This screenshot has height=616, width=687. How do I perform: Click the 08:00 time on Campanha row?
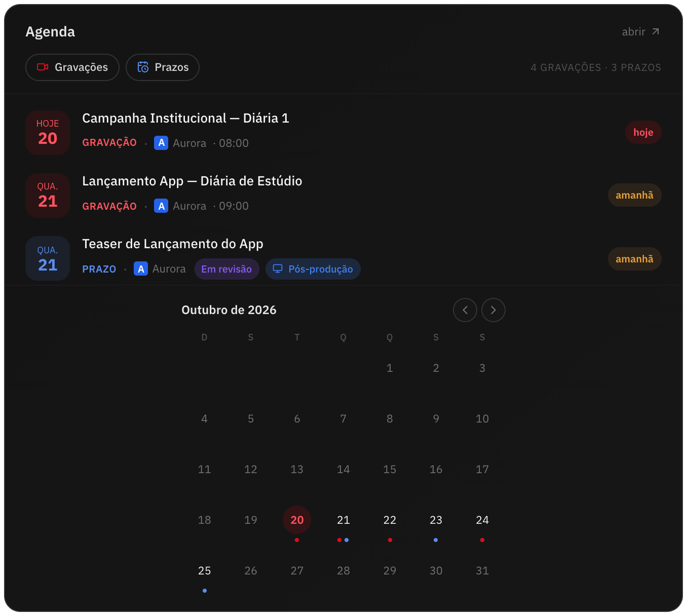(x=234, y=143)
